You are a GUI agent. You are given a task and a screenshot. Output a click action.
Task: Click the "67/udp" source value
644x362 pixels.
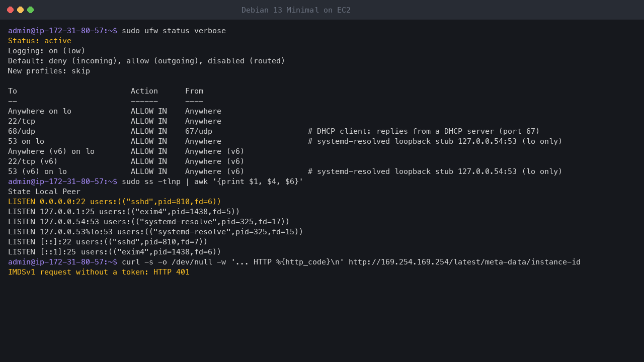(x=199, y=131)
